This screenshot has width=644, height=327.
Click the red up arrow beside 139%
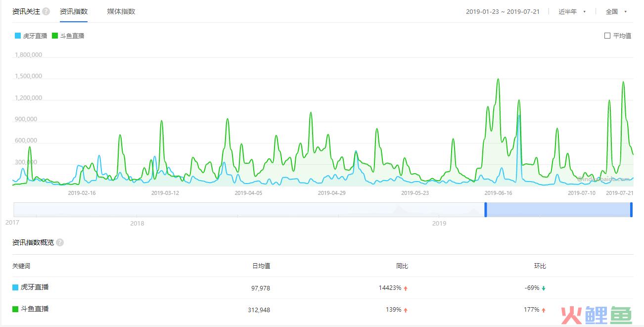tap(406, 310)
